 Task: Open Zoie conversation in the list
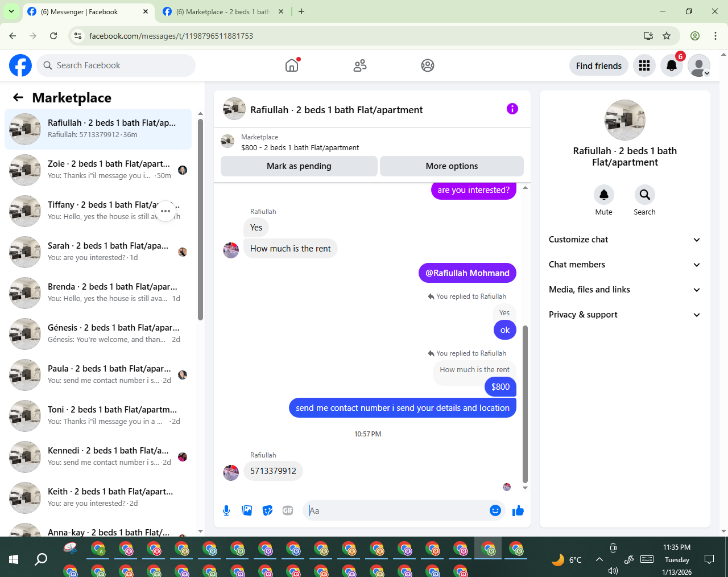coord(98,170)
